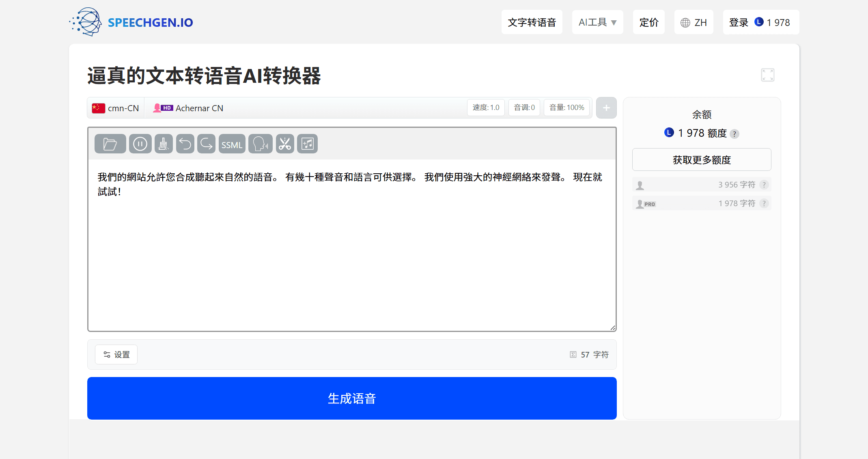Add background music using the music-note icon

pos(307,143)
